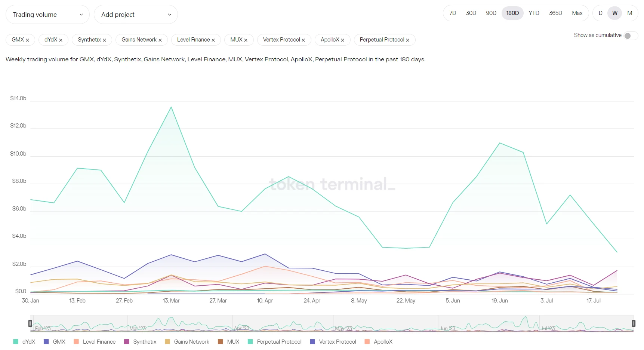Toggle MUX series in the legend
The width and height of the screenshot is (644, 350).
tap(228, 342)
